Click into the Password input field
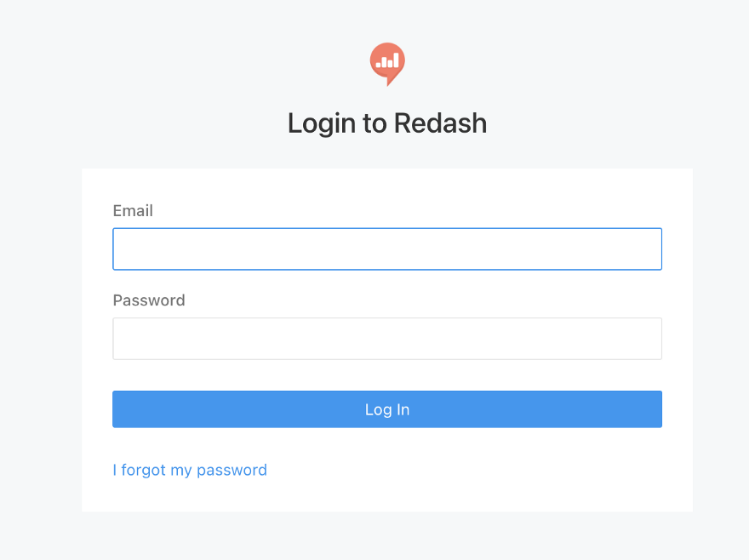 (x=386, y=339)
